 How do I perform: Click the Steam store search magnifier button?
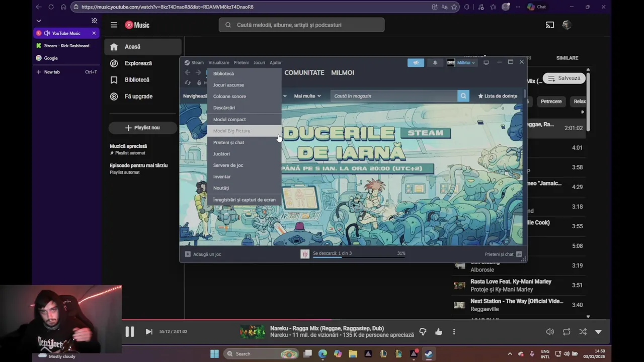[x=463, y=96]
